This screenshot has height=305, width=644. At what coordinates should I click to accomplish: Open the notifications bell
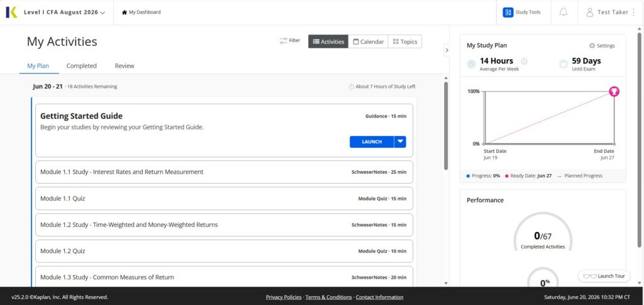[563, 13]
